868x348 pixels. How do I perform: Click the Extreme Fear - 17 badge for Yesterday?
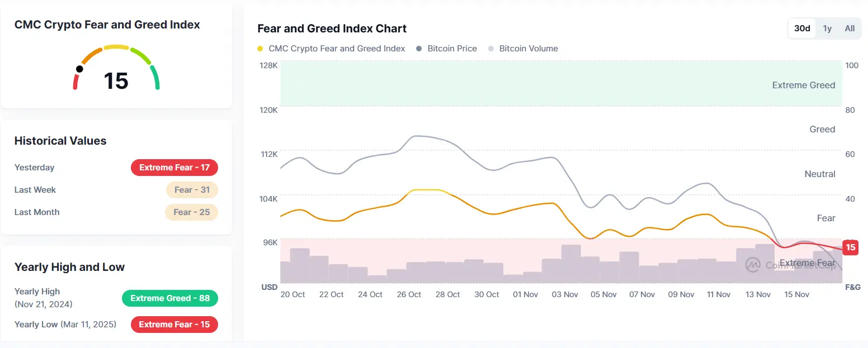[x=174, y=167]
